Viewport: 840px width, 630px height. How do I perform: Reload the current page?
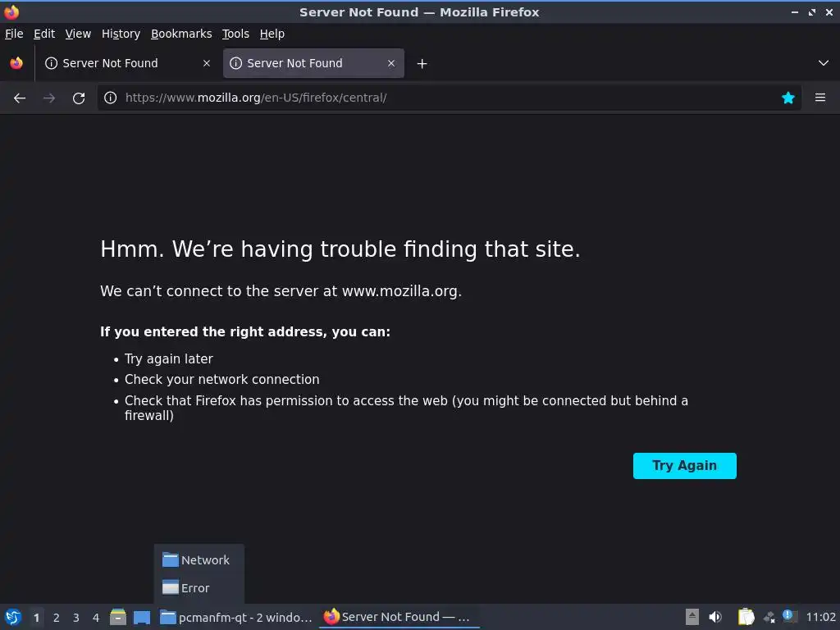click(x=79, y=98)
